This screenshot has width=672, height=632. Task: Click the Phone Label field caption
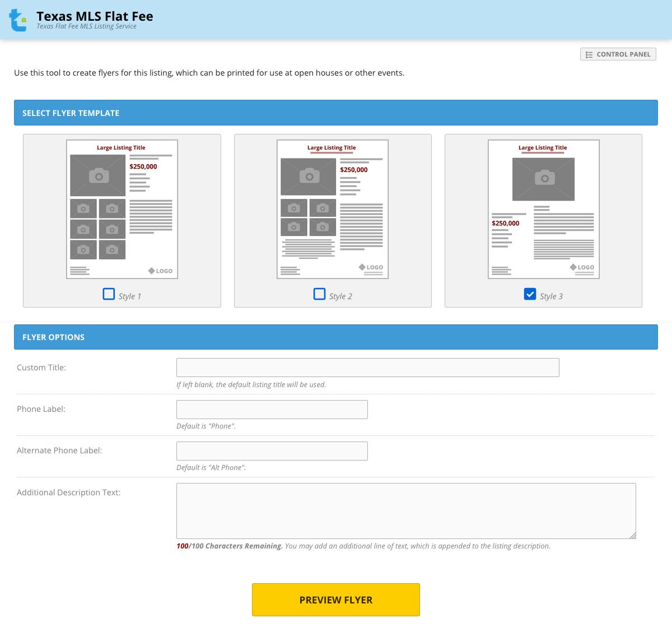coord(41,409)
